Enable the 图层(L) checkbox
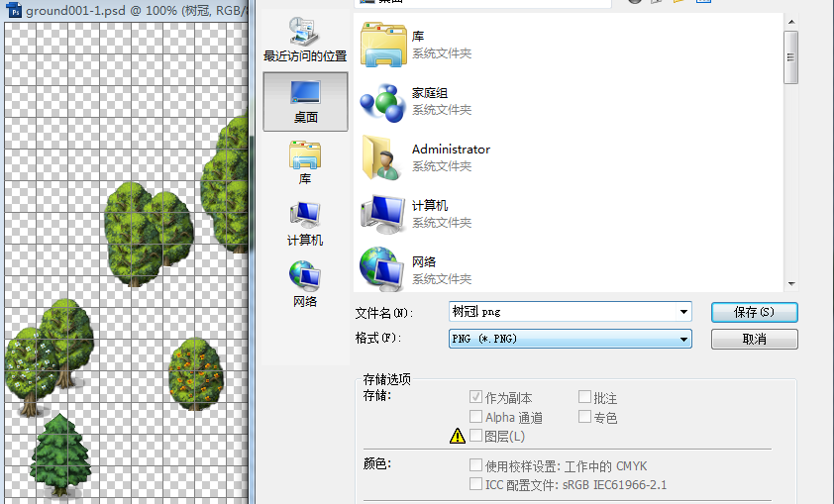Image resolution: width=834 pixels, height=504 pixels. pos(476,436)
